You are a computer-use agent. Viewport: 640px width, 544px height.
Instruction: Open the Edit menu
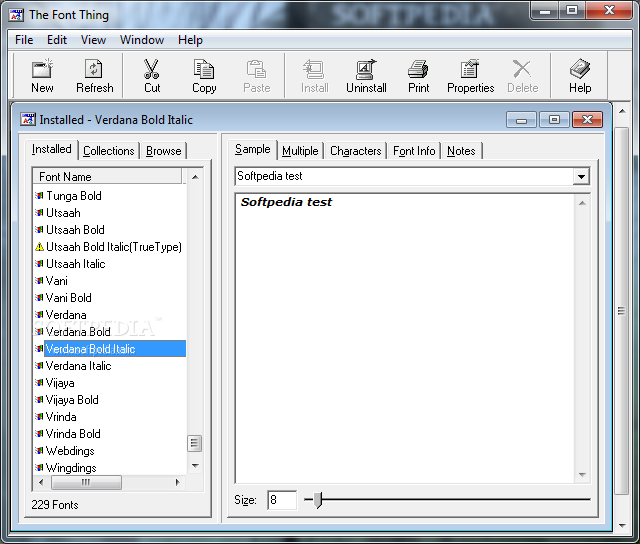click(x=57, y=40)
